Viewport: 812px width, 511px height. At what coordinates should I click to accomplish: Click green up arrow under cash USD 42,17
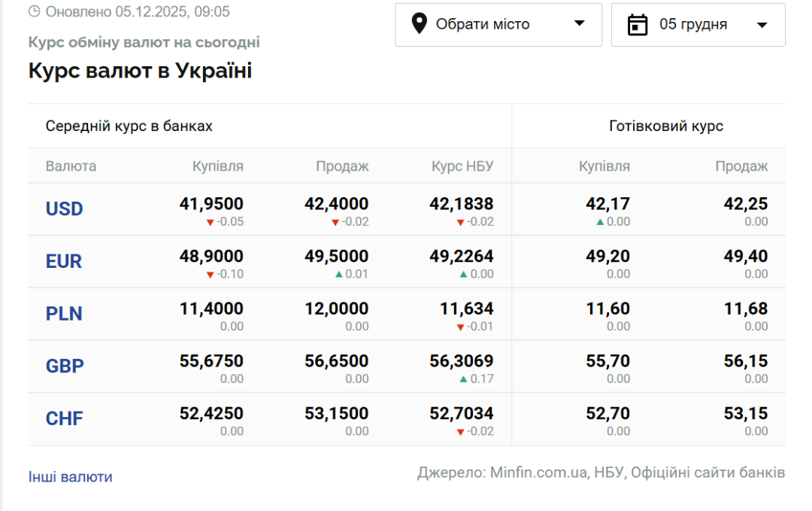click(x=600, y=222)
